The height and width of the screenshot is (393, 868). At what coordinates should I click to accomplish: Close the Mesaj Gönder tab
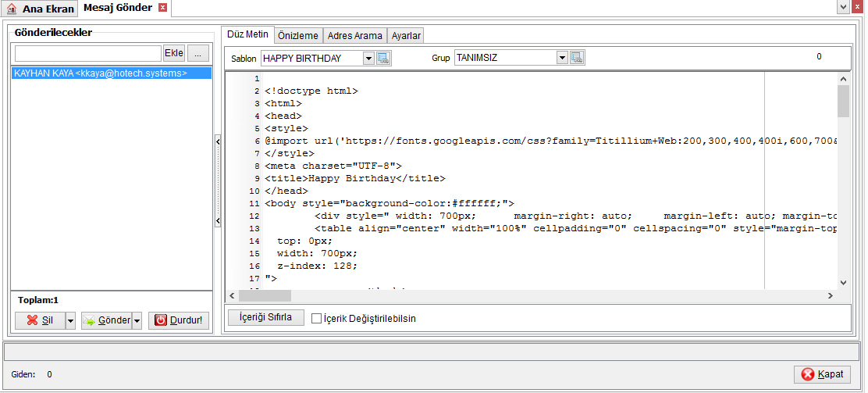[x=162, y=8]
